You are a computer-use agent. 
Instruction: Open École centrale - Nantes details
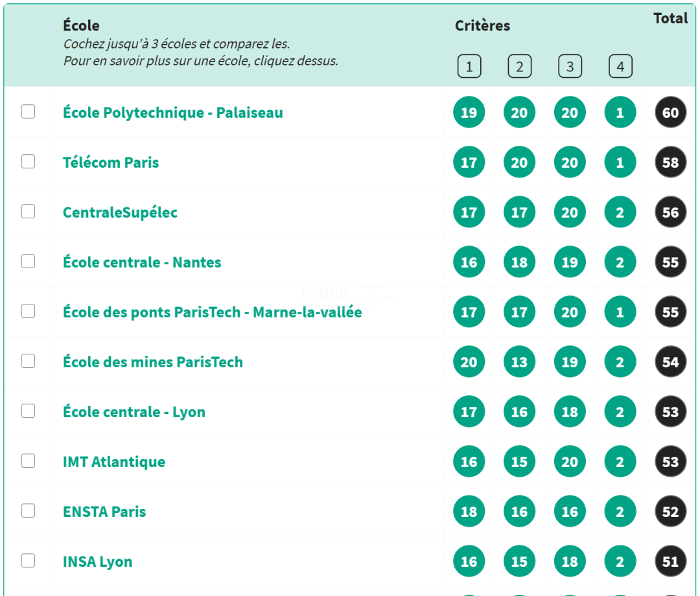point(142,262)
